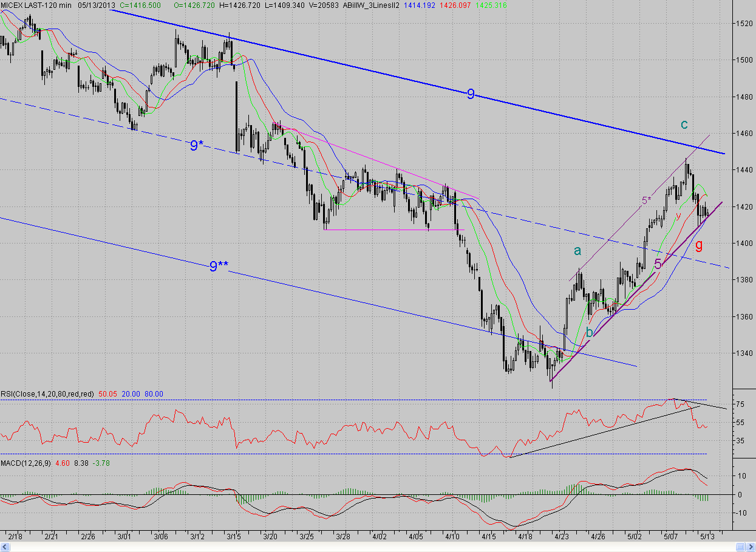756x552 pixels.
Task: Select the dashed line label 9*
Action: pyautogui.click(x=196, y=145)
